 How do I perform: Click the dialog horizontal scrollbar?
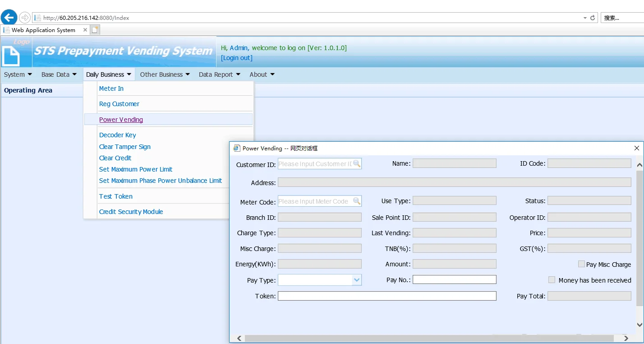pos(428,338)
